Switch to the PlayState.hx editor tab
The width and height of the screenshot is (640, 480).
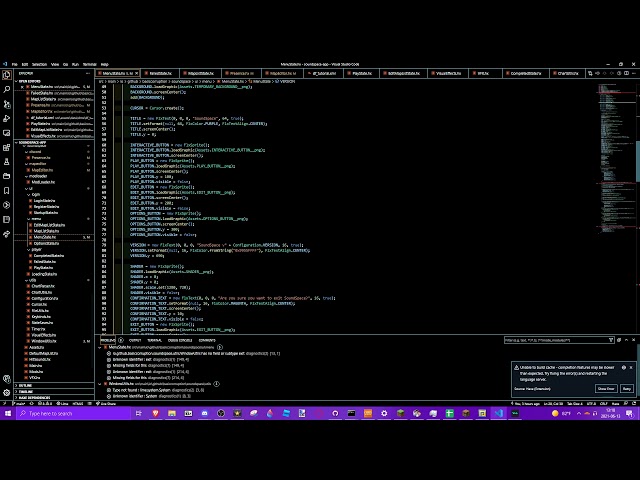[362, 73]
